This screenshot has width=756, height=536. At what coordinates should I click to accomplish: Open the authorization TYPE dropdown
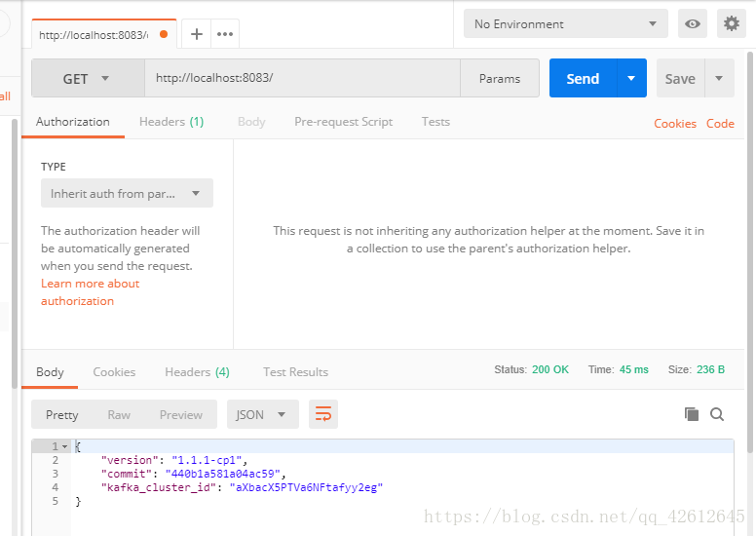coord(127,194)
